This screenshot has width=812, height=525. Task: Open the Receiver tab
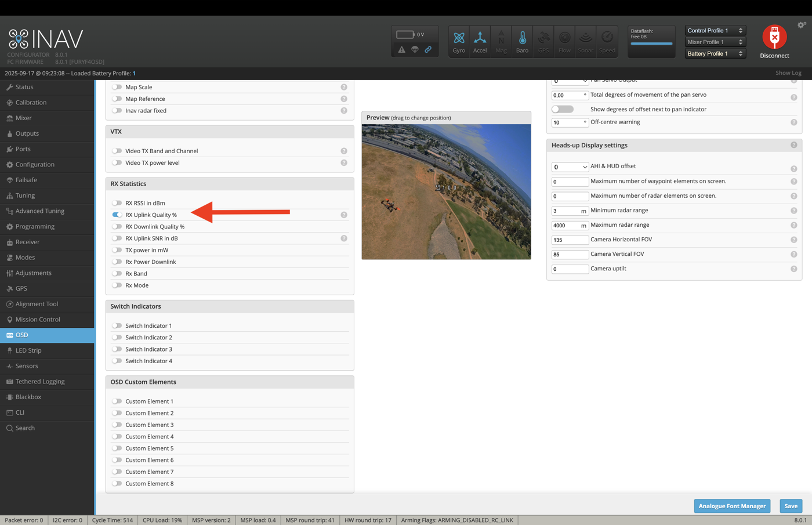47,242
